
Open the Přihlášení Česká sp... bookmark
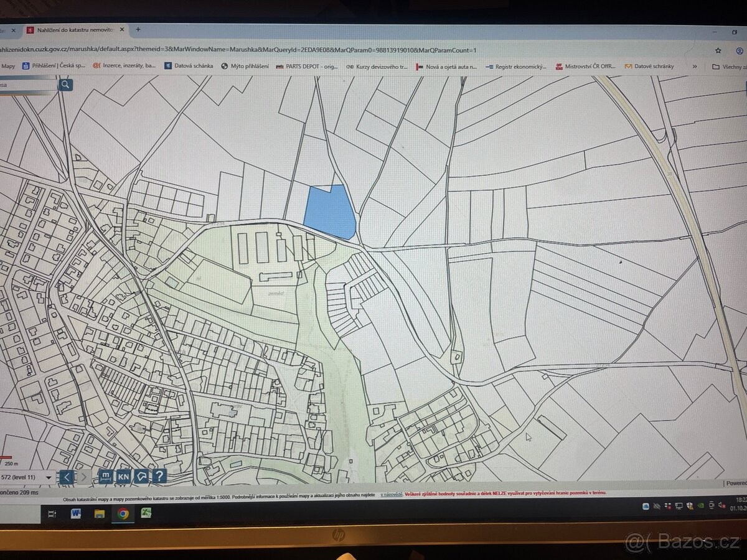54,65
